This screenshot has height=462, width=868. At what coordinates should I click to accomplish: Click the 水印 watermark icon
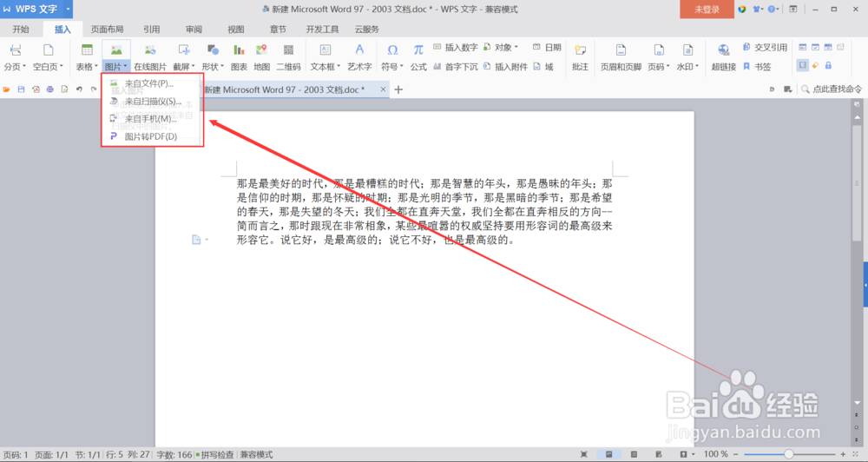click(687, 50)
